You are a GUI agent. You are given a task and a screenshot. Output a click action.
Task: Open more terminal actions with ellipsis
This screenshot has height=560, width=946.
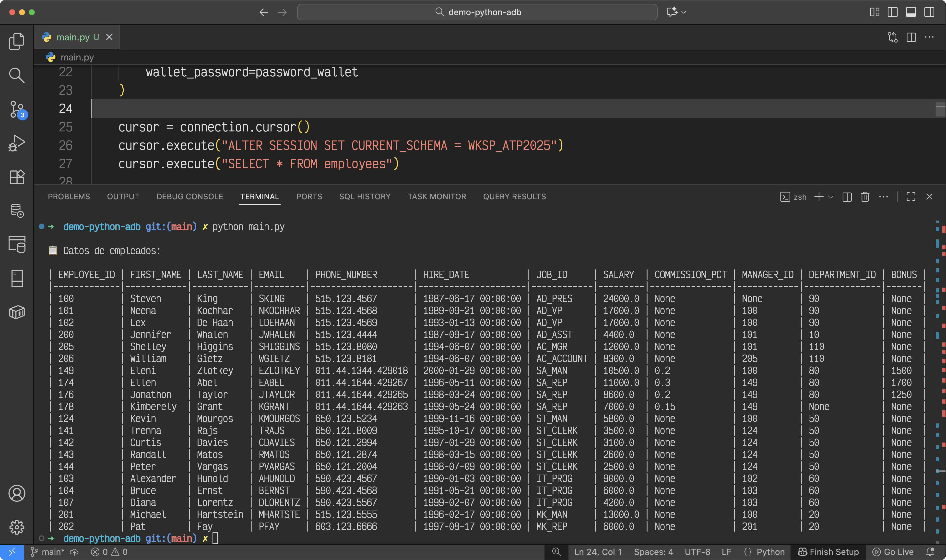click(x=883, y=197)
